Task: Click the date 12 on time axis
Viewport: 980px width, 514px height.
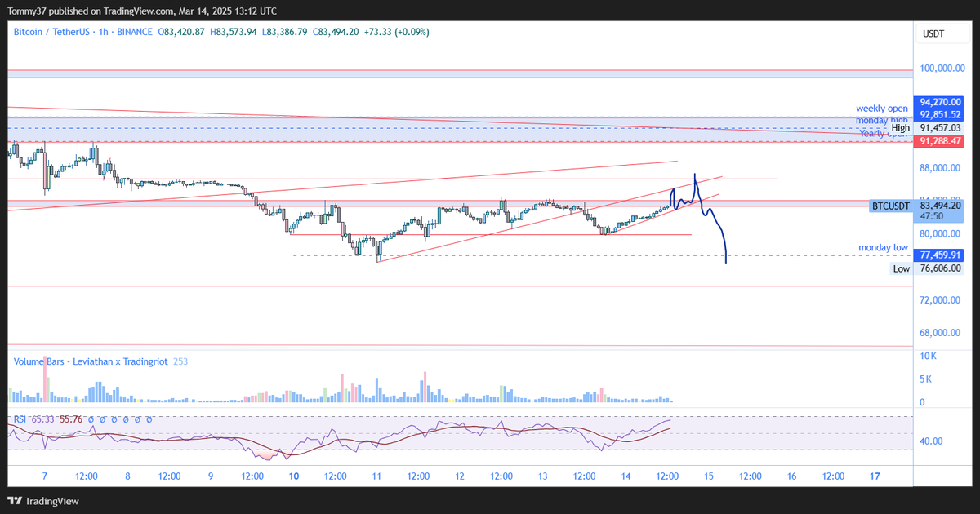Action: pos(460,476)
